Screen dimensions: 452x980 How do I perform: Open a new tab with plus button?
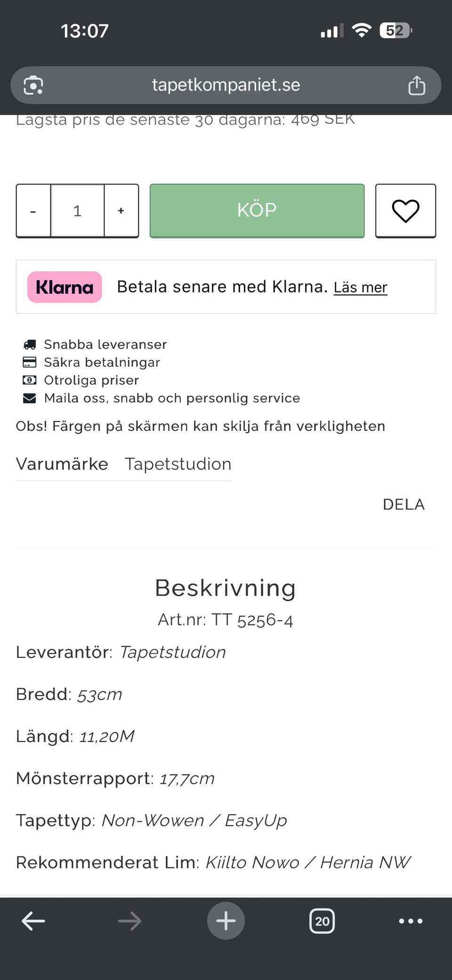tap(226, 921)
